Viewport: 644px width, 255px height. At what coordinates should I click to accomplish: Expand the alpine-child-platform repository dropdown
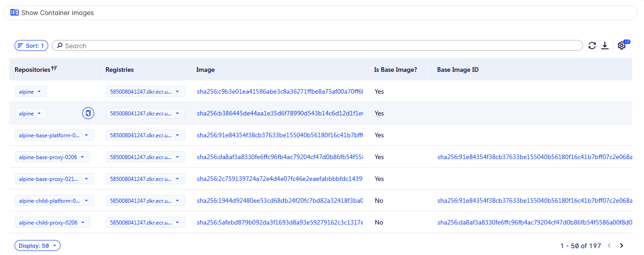pyautogui.click(x=54, y=200)
